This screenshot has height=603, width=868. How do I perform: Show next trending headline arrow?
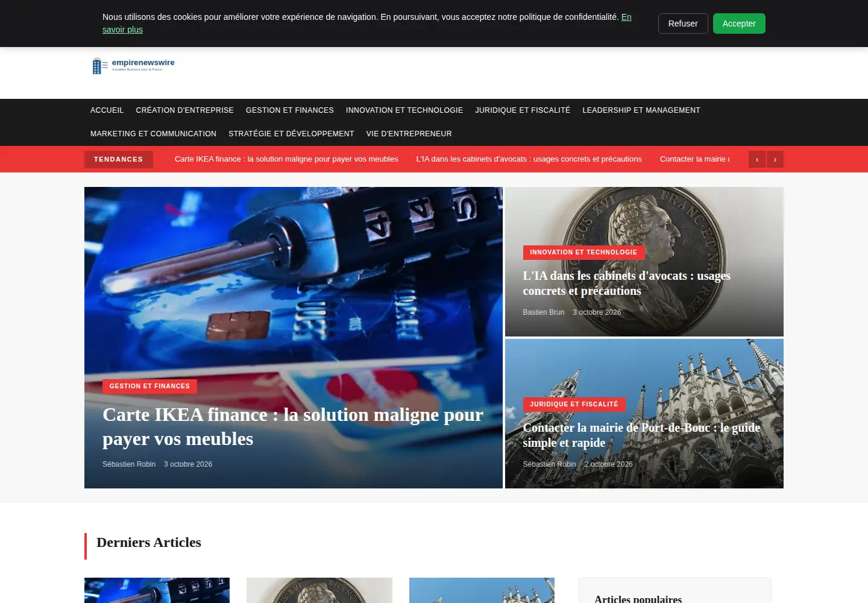775,159
